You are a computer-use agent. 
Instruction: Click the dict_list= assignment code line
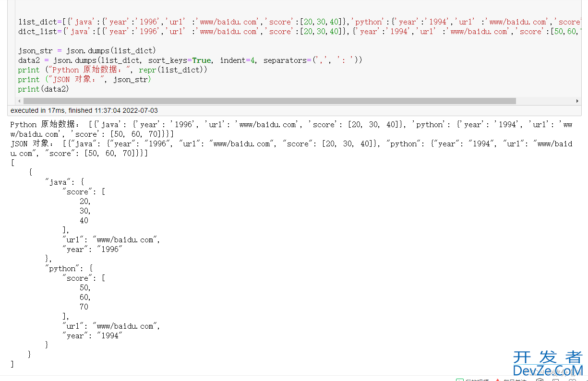coord(300,32)
